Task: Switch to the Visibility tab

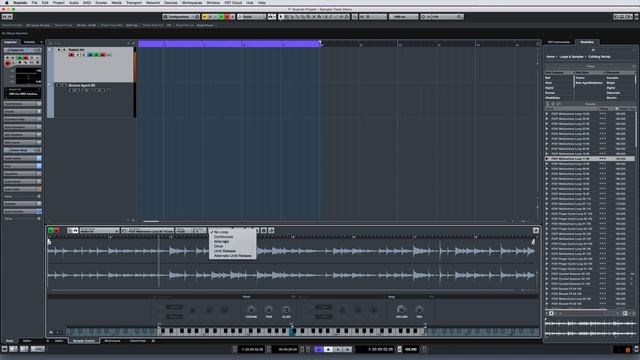Action: pos(29,42)
